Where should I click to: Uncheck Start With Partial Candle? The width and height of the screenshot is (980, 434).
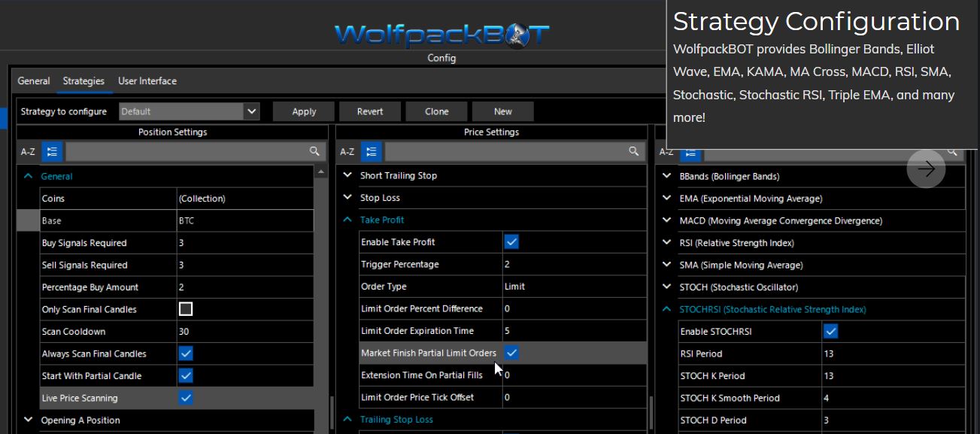(x=186, y=375)
